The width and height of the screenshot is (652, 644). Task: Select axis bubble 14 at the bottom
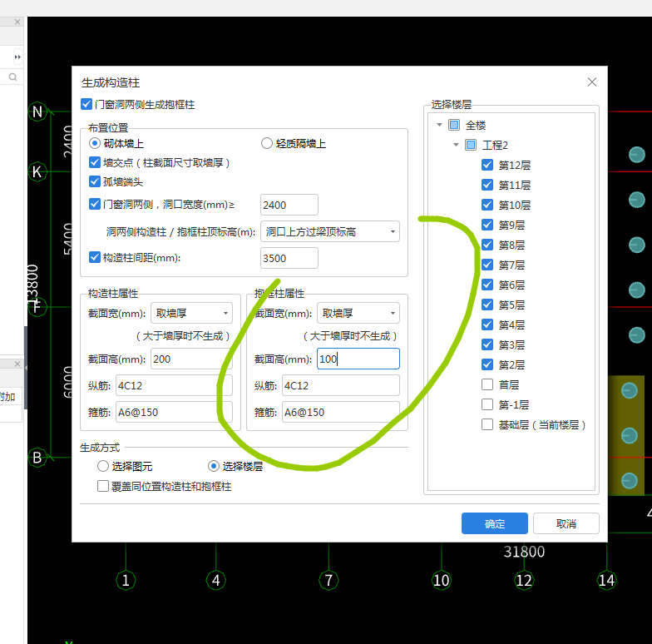[x=606, y=580]
